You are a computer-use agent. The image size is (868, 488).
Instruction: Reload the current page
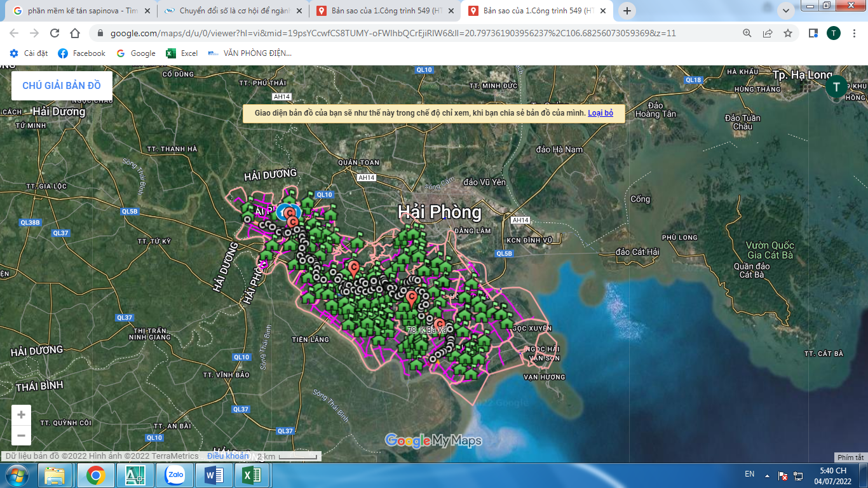click(x=55, y=33)
